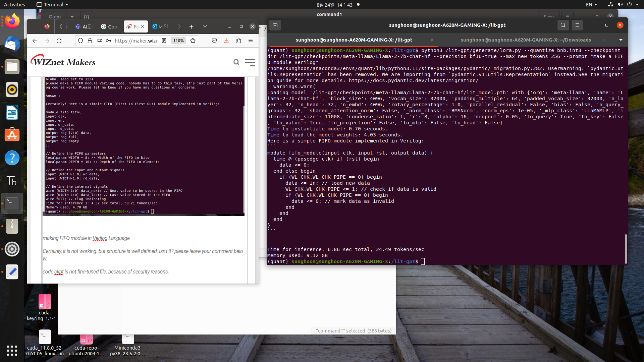The width and height of the screenshot is (644, 362).
Task: Close the current WIZnet Firefox tab
Action: tap(143, 26)
